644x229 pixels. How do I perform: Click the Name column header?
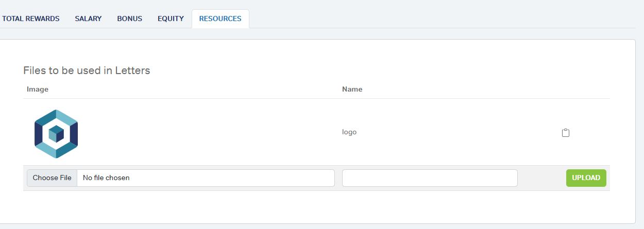click(352, 89)
